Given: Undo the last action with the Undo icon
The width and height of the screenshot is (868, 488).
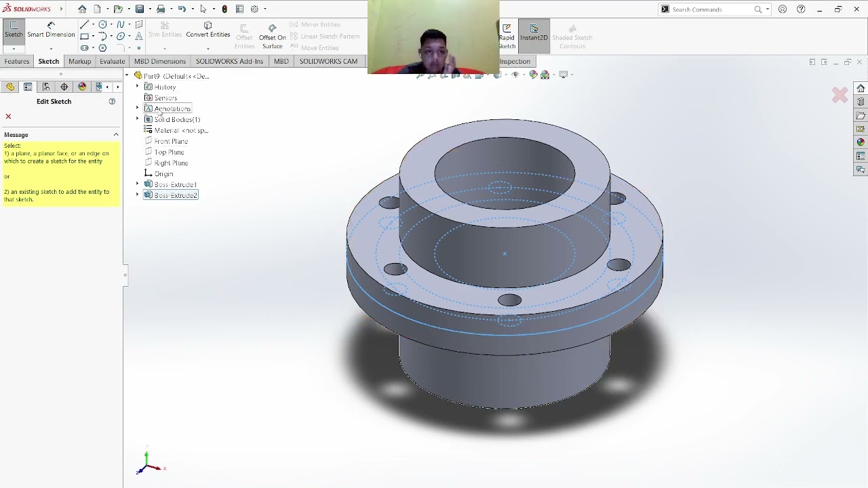Looking at the screenshot, I should 182,9.
